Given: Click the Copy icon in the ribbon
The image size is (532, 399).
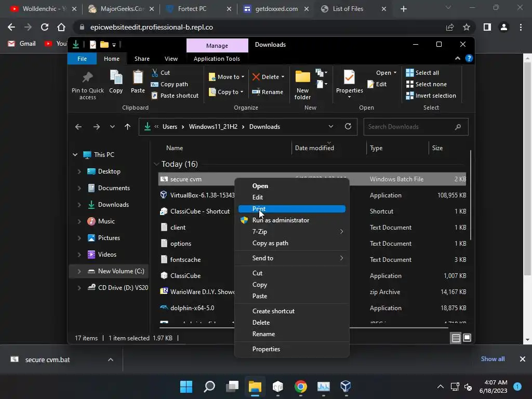Looking at the screenshot, I should (116, 77).
